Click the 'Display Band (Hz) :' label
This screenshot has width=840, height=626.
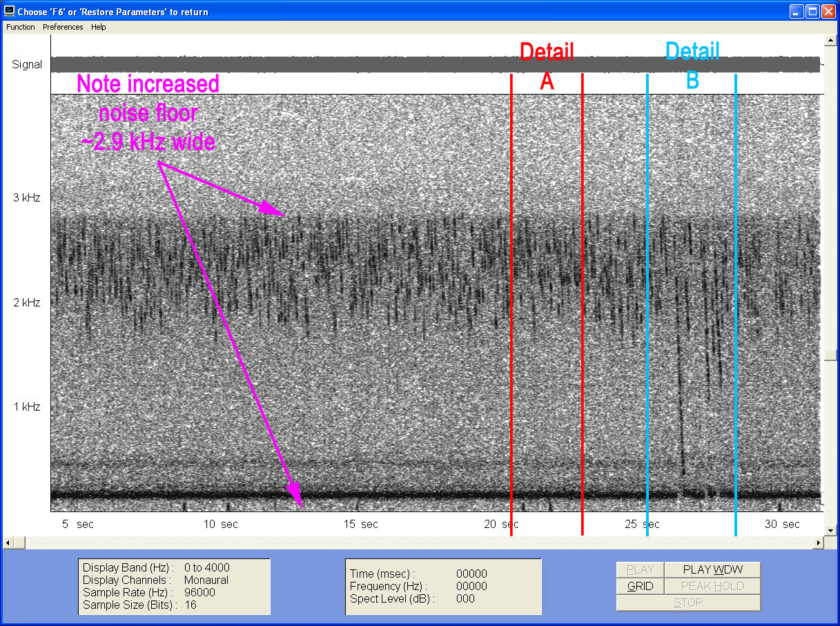pos(128,568)
